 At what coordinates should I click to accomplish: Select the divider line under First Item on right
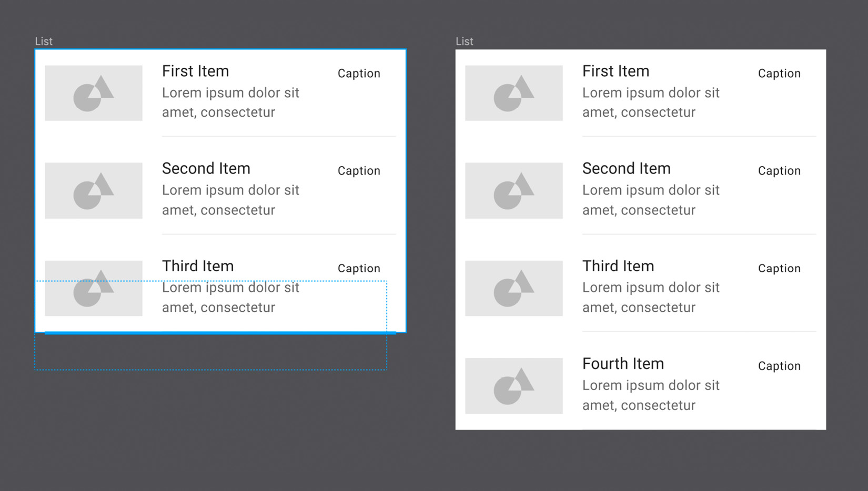click(x=698, y=136)
